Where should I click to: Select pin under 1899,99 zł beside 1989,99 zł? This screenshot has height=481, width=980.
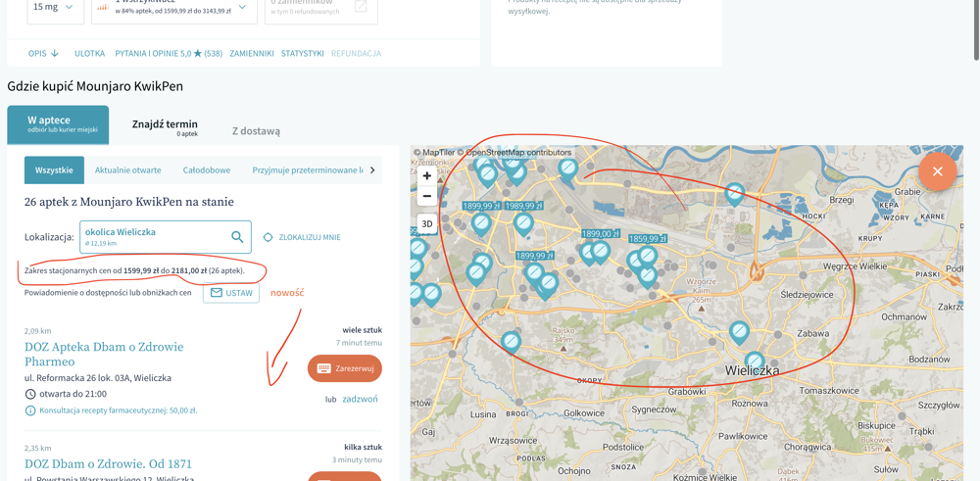tap(481, 224)
